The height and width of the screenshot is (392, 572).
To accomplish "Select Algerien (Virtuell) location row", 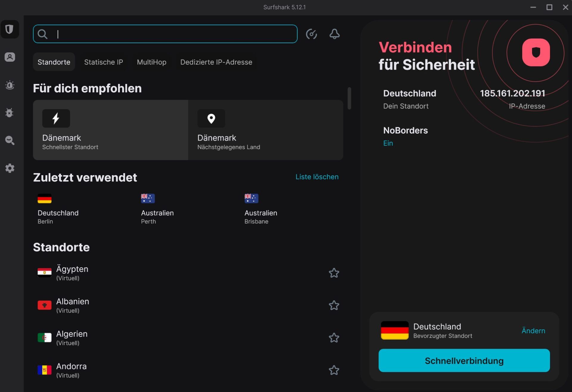I will [x=188, y=338].
